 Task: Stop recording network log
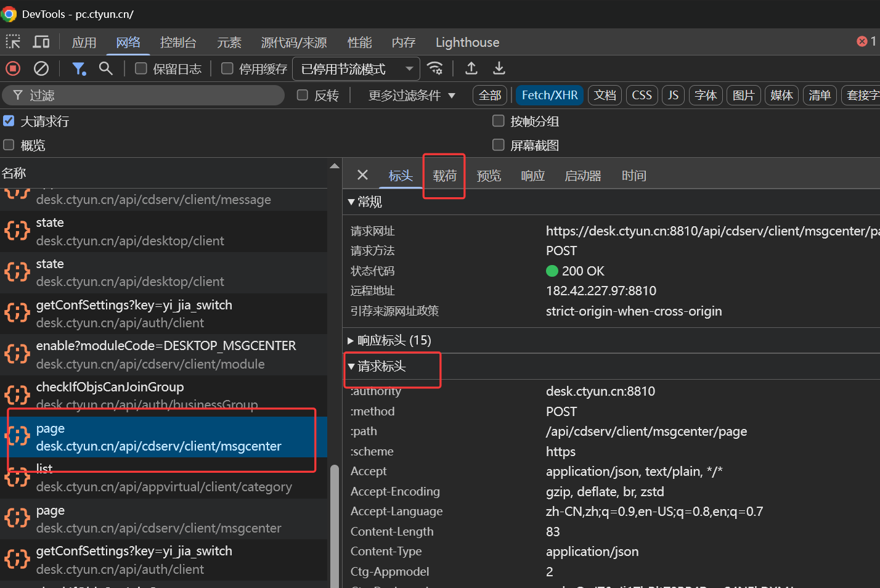tap(13, 68)
